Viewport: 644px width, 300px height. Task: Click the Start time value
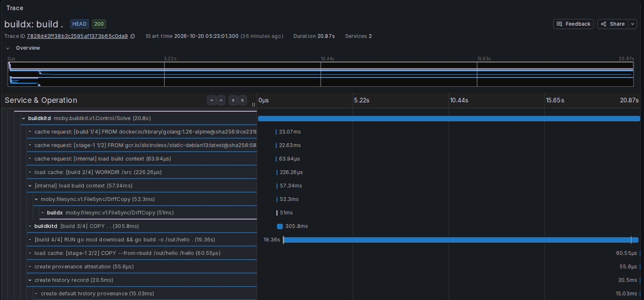coord(206,36)
